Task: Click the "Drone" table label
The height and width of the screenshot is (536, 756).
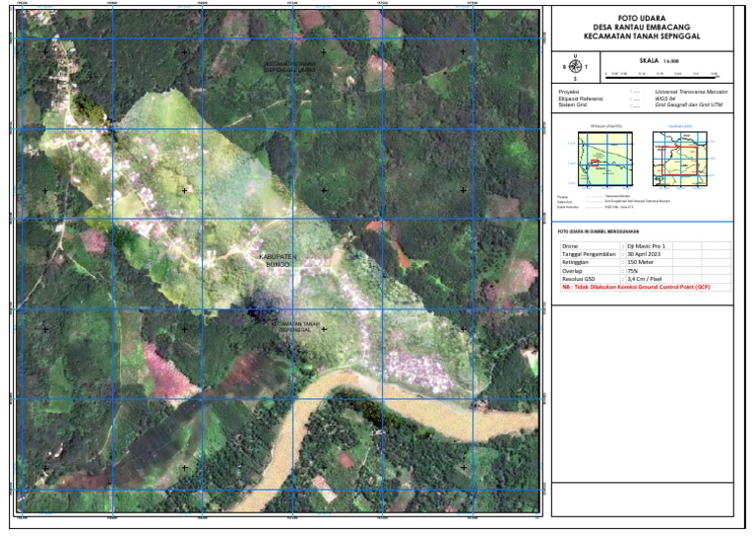Action: [x=569, y=246]
